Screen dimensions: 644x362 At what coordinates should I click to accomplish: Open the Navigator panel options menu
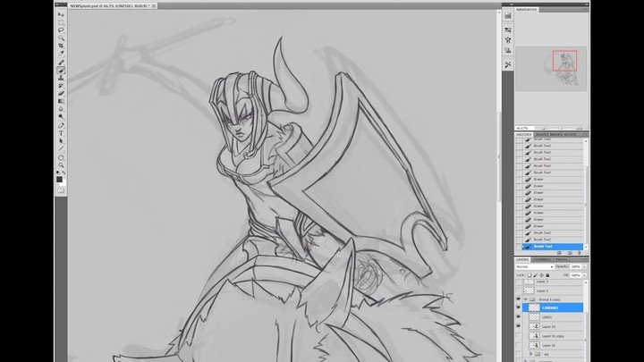coord(584,10)
